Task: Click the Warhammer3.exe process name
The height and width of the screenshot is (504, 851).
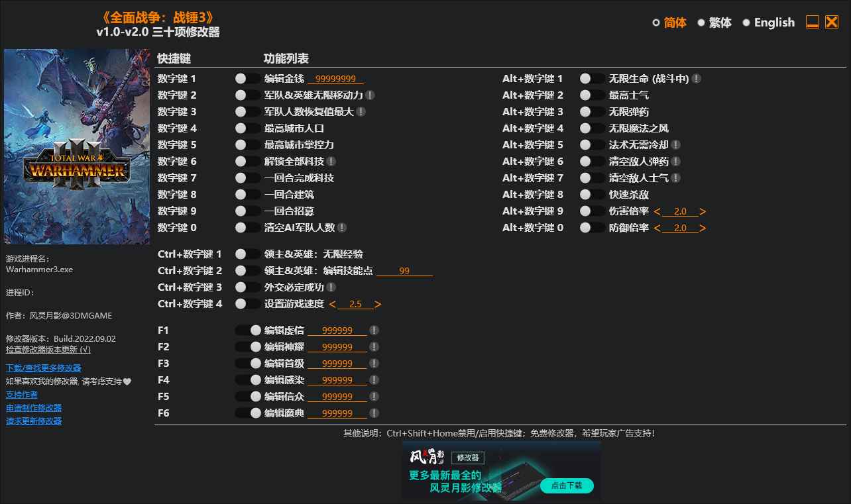Action: (39, 270)
